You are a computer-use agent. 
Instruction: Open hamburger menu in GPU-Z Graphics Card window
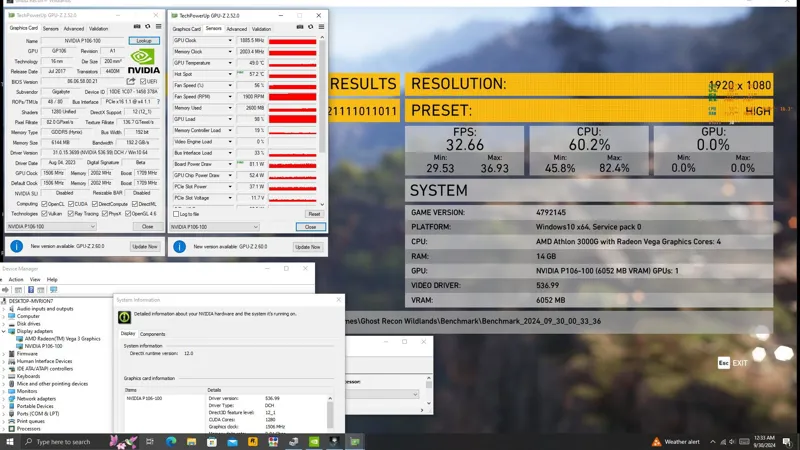click(x=159, y=27)
